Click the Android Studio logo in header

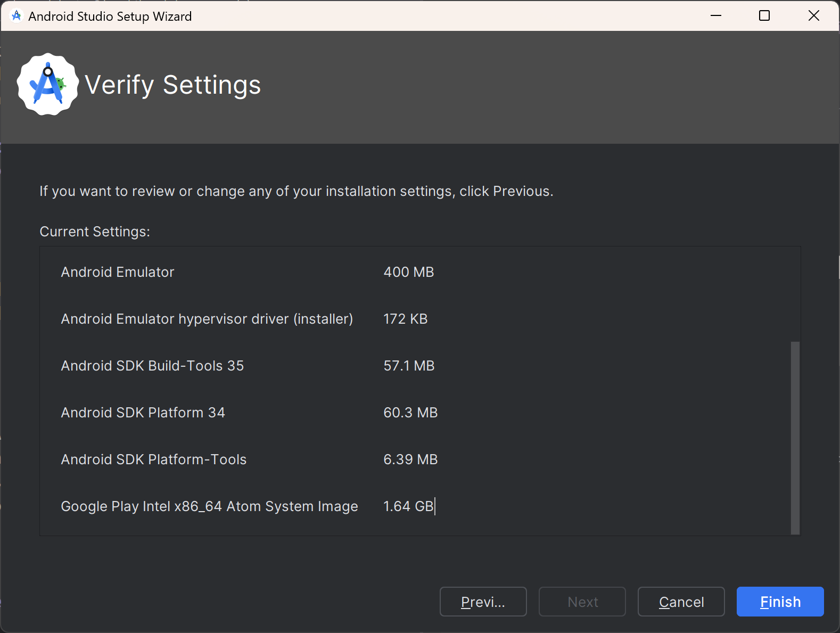point(48,85)
